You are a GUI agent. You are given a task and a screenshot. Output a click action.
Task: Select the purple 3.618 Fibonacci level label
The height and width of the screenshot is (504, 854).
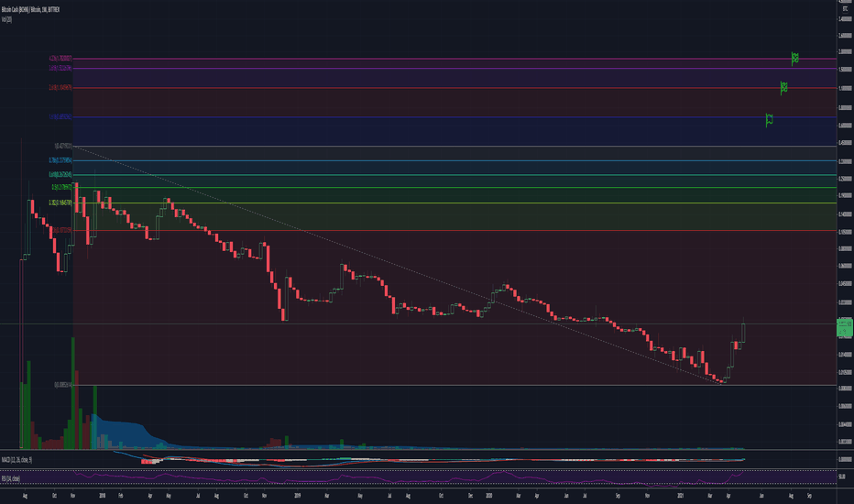pyautogui.click(x=60, y=68)
